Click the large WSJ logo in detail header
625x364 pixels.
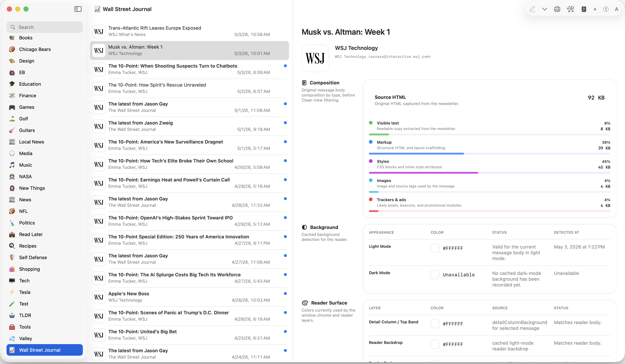315,58
